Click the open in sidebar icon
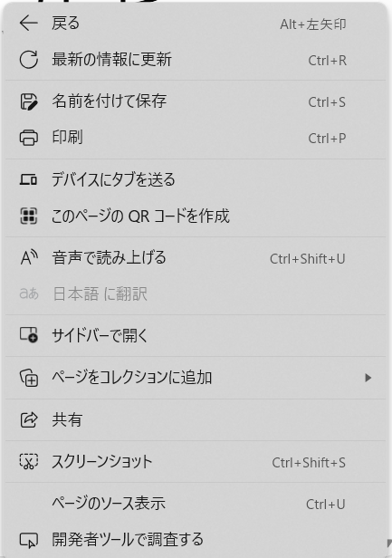 pos(28,335)
